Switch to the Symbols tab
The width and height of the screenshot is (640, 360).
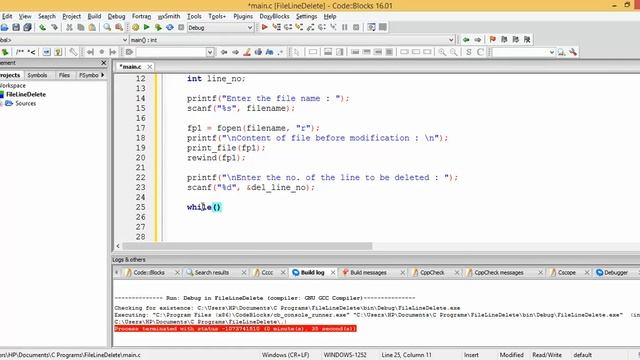point(37,75)
